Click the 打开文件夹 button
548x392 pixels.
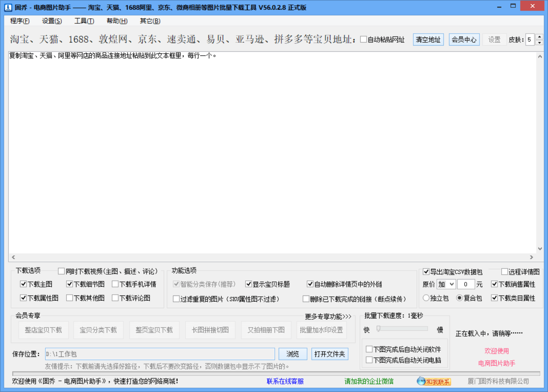pos(330,353)
